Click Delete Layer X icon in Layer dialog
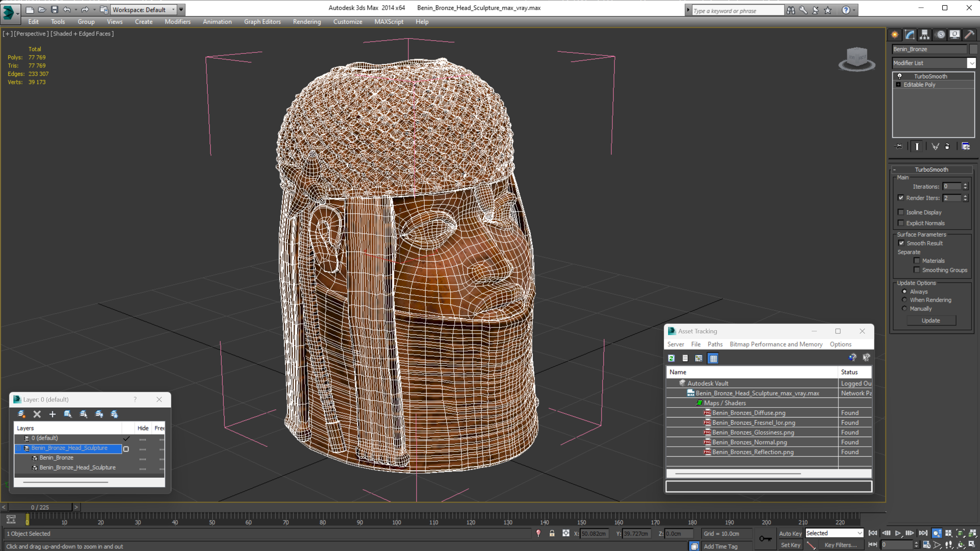Viewport: 980px width, 551px height. 37,414
